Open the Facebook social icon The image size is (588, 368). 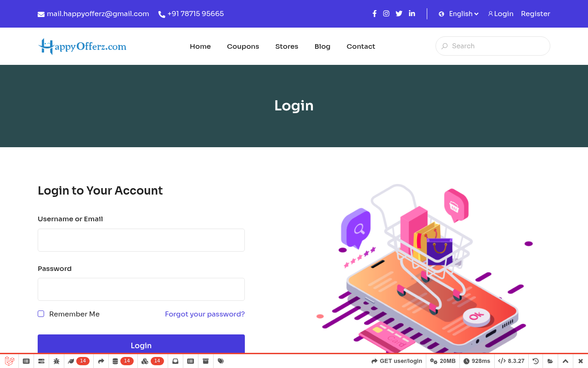coord(374,14)
